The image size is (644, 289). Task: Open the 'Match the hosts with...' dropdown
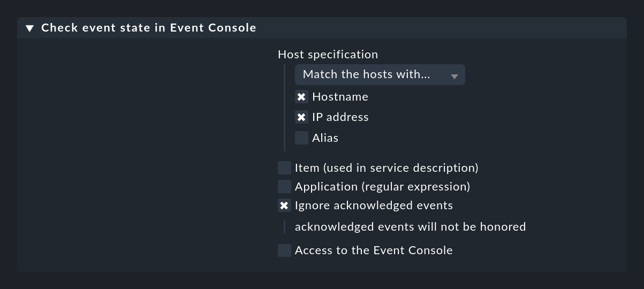click(380, 74)
